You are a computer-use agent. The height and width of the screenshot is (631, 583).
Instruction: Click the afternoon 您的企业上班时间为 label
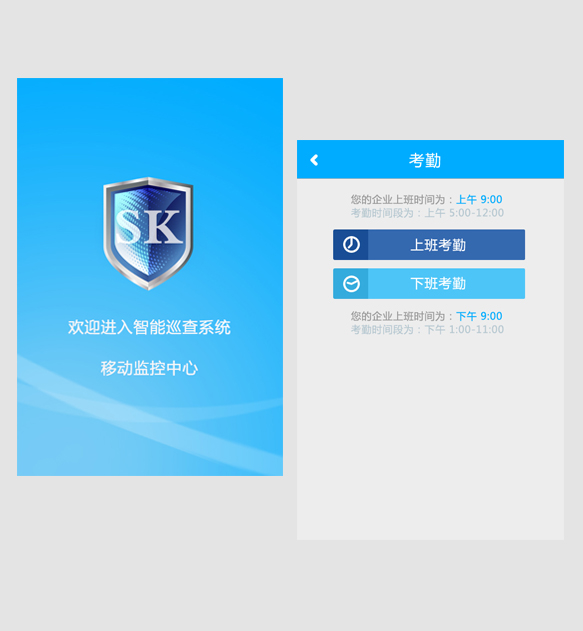pyautogui.click(x=398, y=316)
